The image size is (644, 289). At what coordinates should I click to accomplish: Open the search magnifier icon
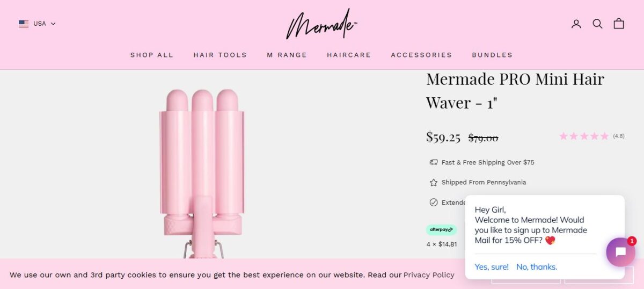tap(597, 24)
